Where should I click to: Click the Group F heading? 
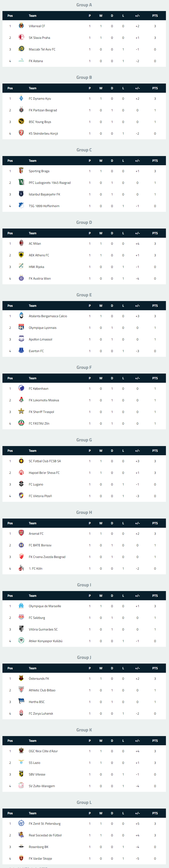84,367
